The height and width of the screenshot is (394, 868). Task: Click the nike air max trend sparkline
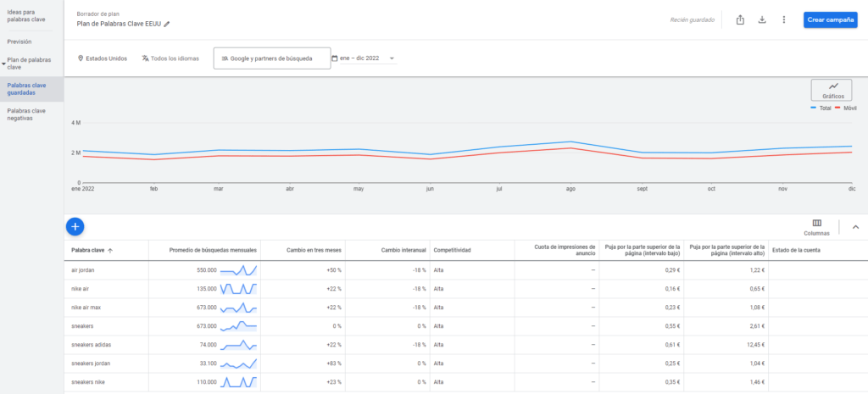[238, 308]
